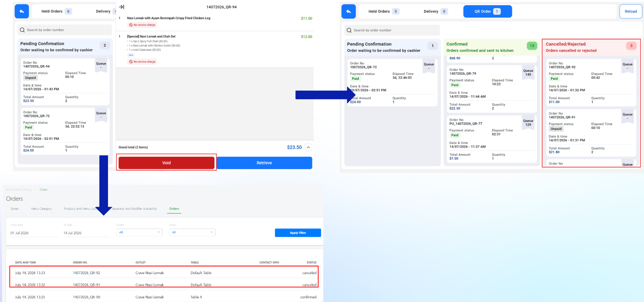Click the $22.50 total on order QR-79

[x=455, y=108]
